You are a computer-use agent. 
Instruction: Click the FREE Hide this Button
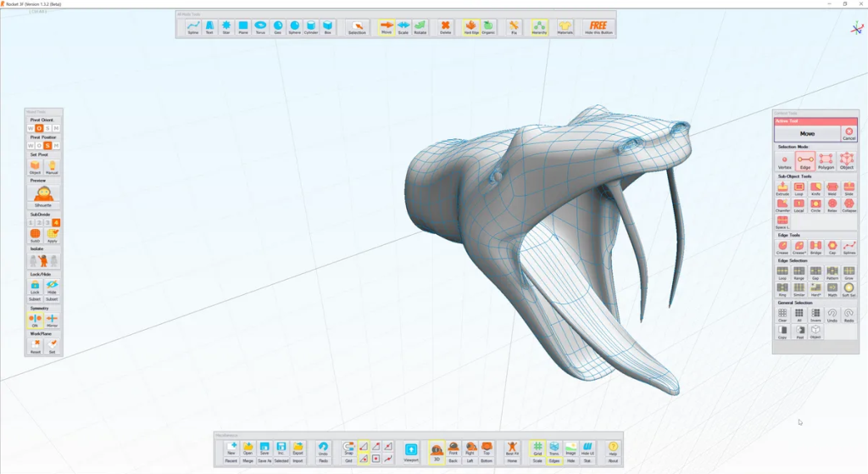(x=598, y=27)
